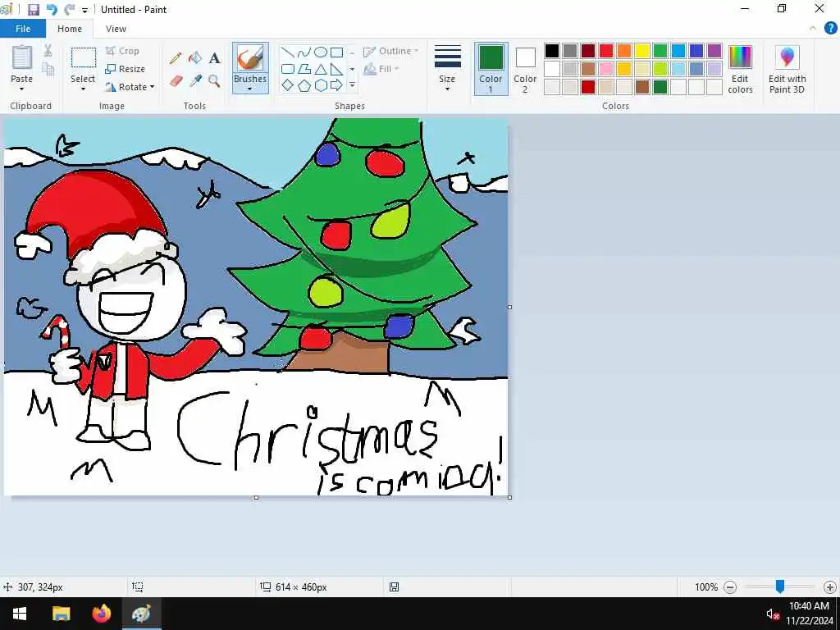Select the Pencil tool
Screen dimensions: 840x630
(x=176, y=58)
